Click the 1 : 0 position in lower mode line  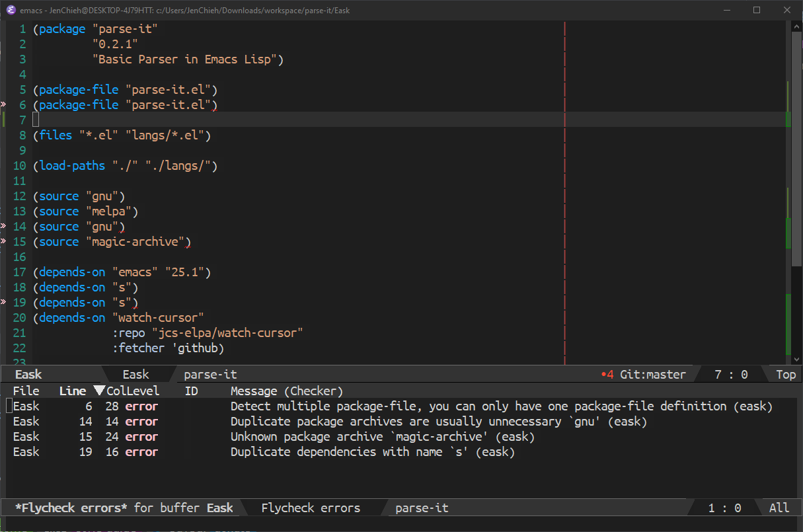tap(725, 508)
